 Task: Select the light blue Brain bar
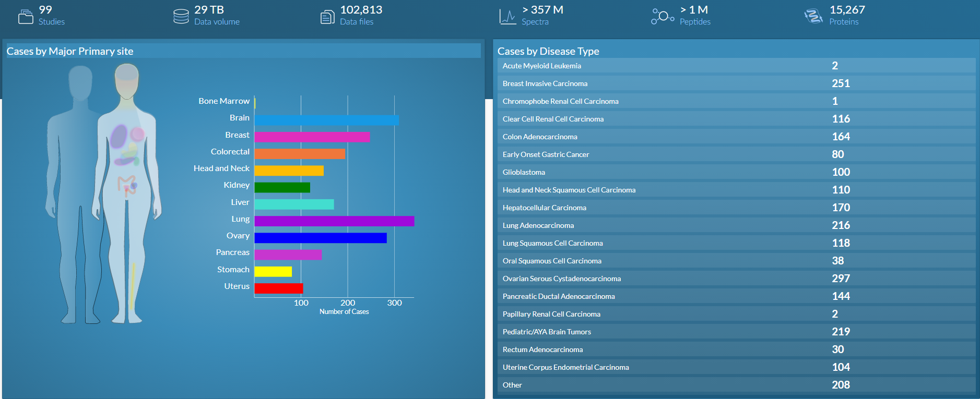(326, 120)
